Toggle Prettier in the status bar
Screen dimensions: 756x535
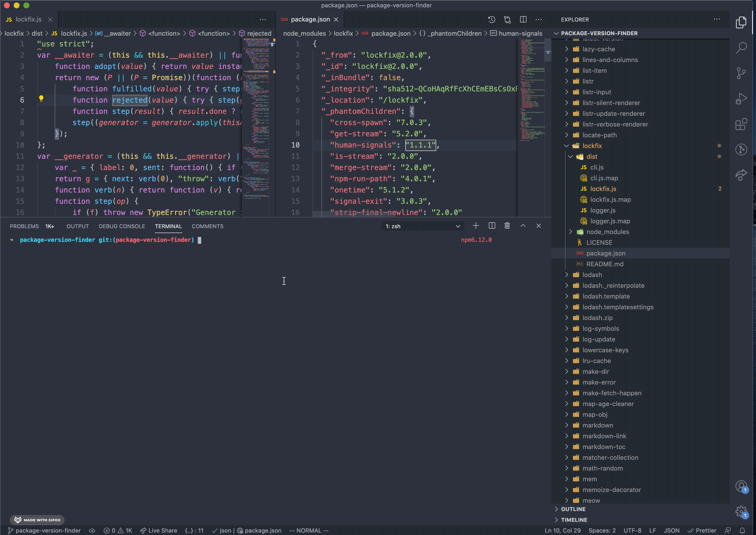pyautogui.click(x=702, y=530)
